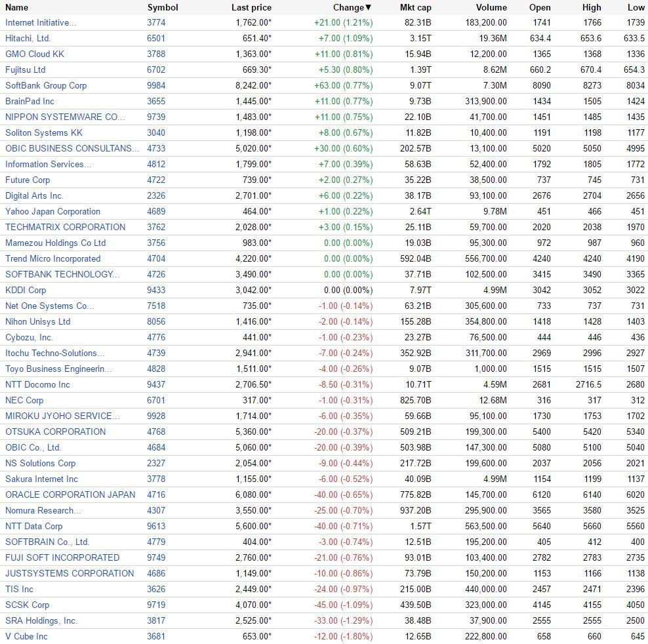Open the V Cube Inc link
The width and height of the screenshot is (648, 644).
click(x=26, y=636)
